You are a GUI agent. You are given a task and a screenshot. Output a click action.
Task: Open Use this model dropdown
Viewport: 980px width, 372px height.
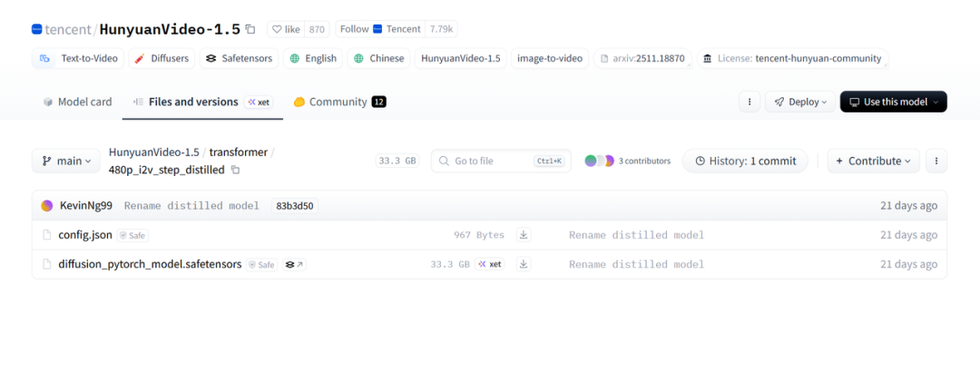pos(893,102)
